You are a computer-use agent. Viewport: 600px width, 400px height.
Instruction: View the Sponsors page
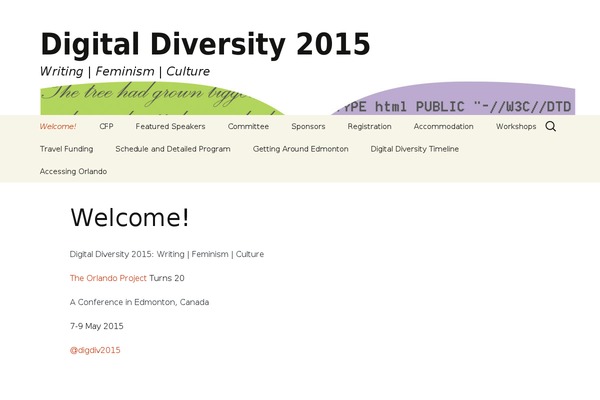pyautogui.click(x=308, y=126)
